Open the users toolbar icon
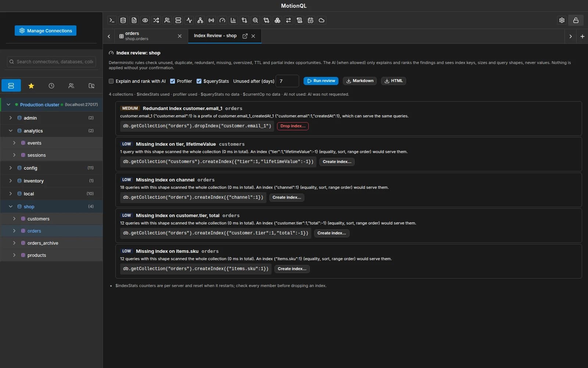The height and width of the screenshot is (368, 588). 167,20
